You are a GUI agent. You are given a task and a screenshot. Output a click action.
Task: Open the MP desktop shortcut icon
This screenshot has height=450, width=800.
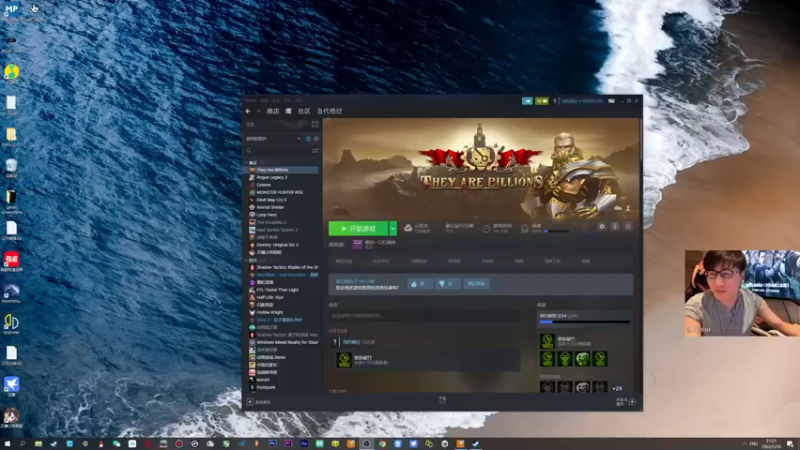pos(11,9)
